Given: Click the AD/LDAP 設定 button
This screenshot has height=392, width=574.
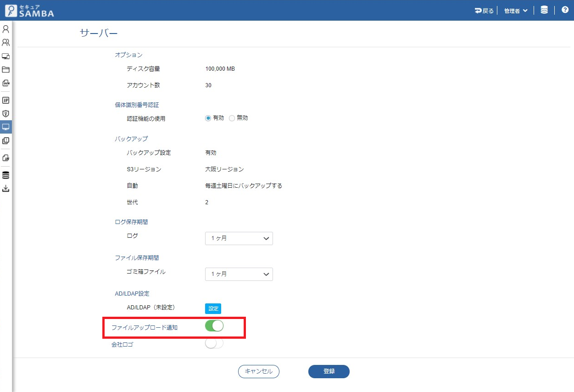Looking at the screenshot, I should [x=213, y=308].
